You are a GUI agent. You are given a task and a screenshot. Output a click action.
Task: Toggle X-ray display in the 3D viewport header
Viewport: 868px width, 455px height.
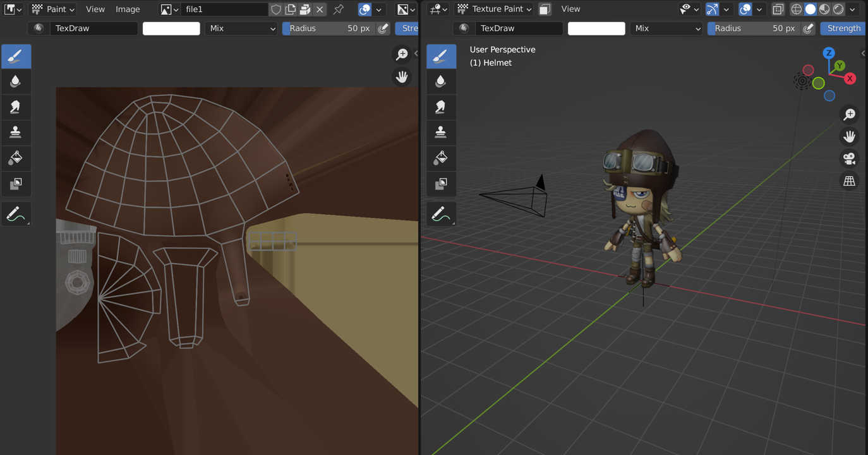(x=778, y=9)
